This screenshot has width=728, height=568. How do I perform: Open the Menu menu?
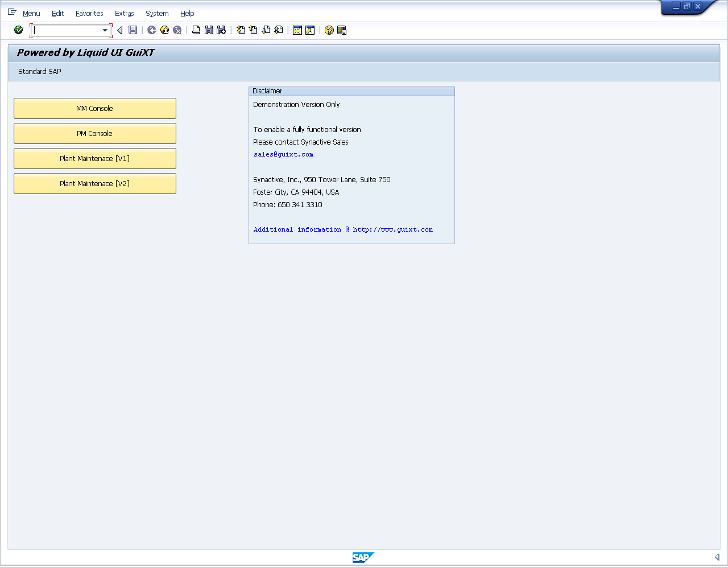(x=31, y=14)
